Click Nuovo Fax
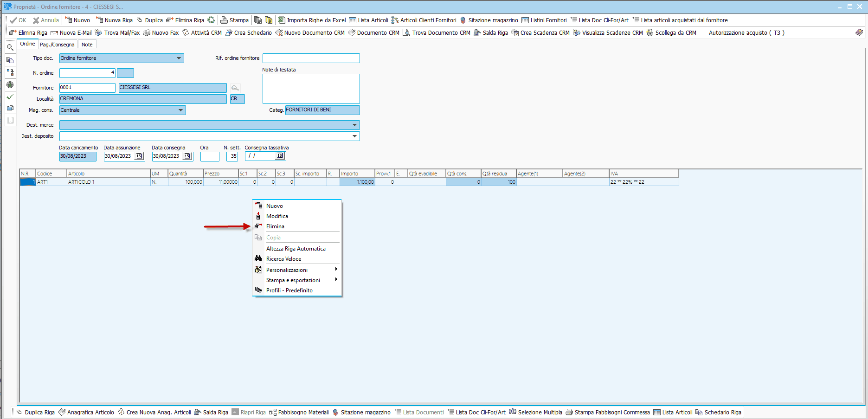Viewport: 868px width, 419px height. pyautogui.click(x=161, y=33)
